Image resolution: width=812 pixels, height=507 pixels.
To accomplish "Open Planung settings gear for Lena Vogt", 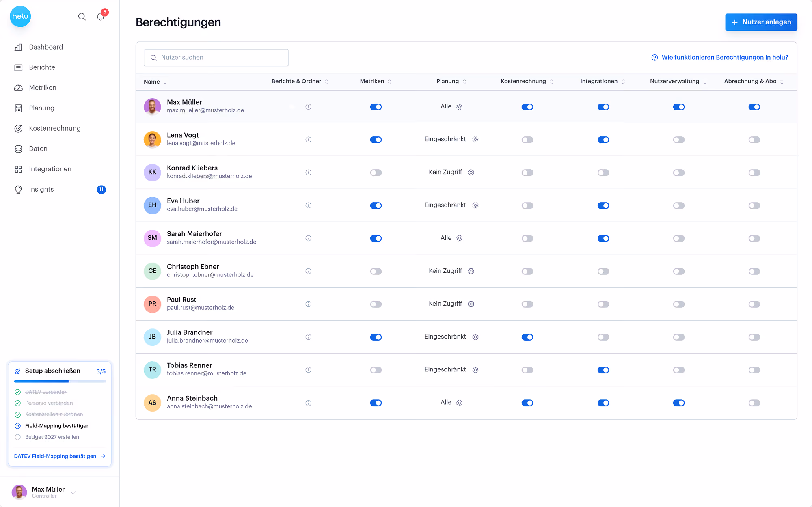I will click(x=475, y=140).
